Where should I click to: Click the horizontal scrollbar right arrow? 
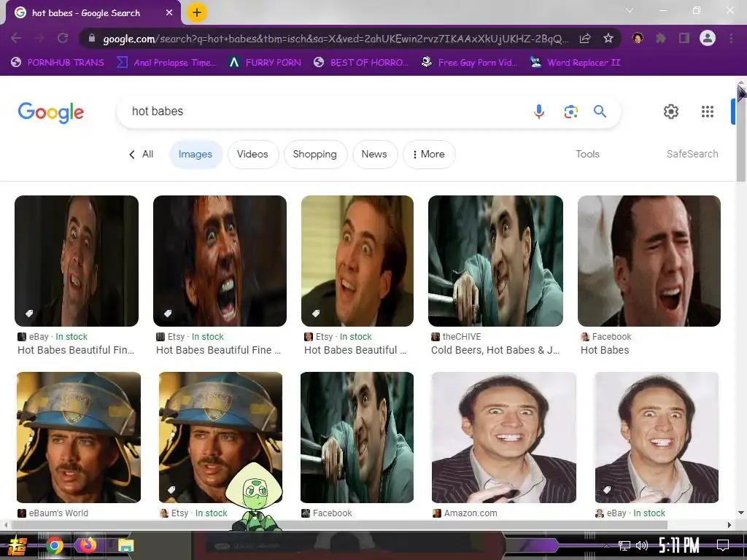click(x=729, y=525)
